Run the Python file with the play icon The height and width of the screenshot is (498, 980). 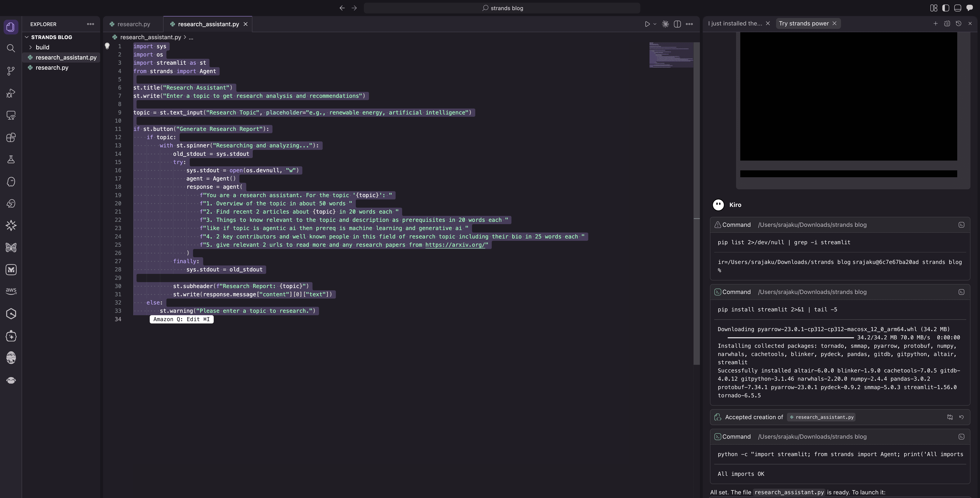click(647, 24)
